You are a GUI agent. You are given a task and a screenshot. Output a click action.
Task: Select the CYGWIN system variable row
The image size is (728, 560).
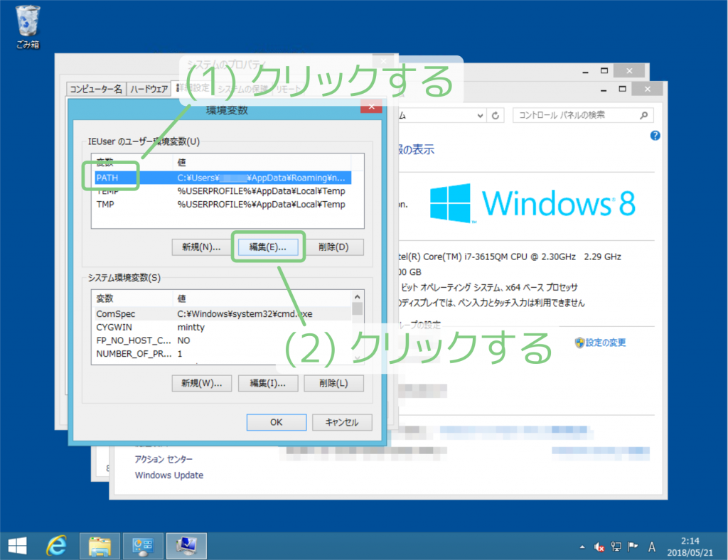(223, 327)
